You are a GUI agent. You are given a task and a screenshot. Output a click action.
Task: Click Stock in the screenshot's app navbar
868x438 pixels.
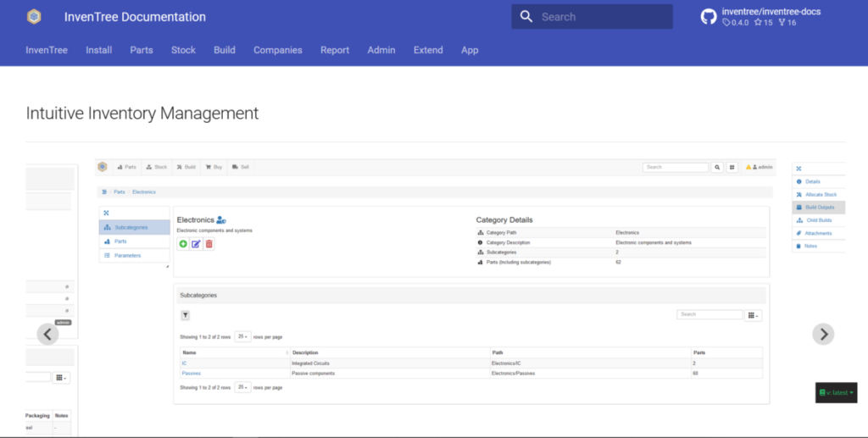click(157, 167)
